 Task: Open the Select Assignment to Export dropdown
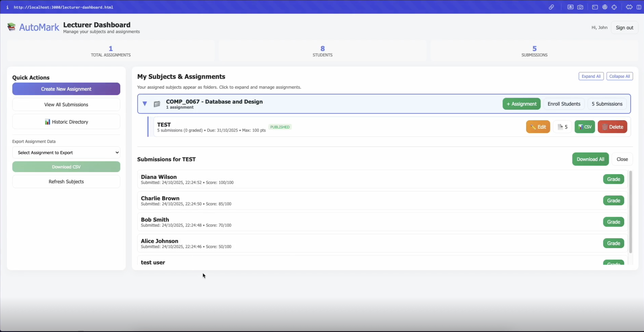[66, 153]
